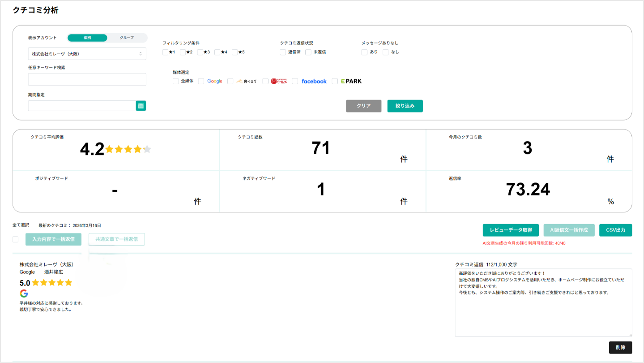Click the Tabelog (食べログ) media logo
644x363 pixels.
click(247, 81)
